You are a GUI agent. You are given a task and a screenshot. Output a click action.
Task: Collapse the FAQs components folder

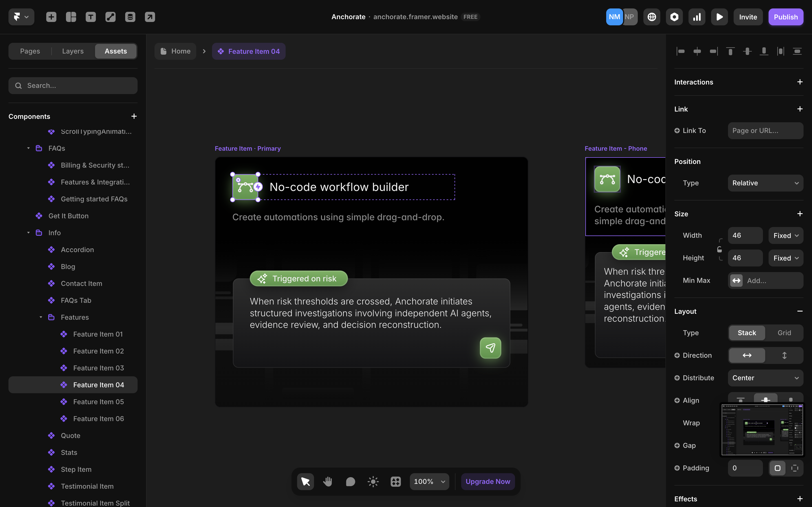pos(28,148)
